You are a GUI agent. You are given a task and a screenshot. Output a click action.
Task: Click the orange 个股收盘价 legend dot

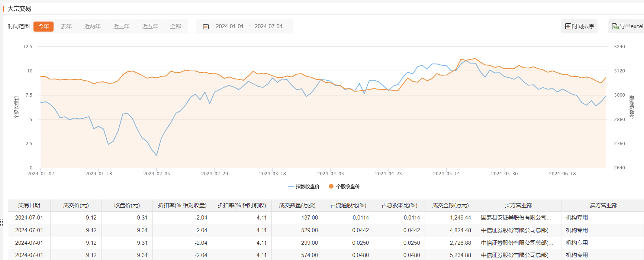(x=331, y=186)
